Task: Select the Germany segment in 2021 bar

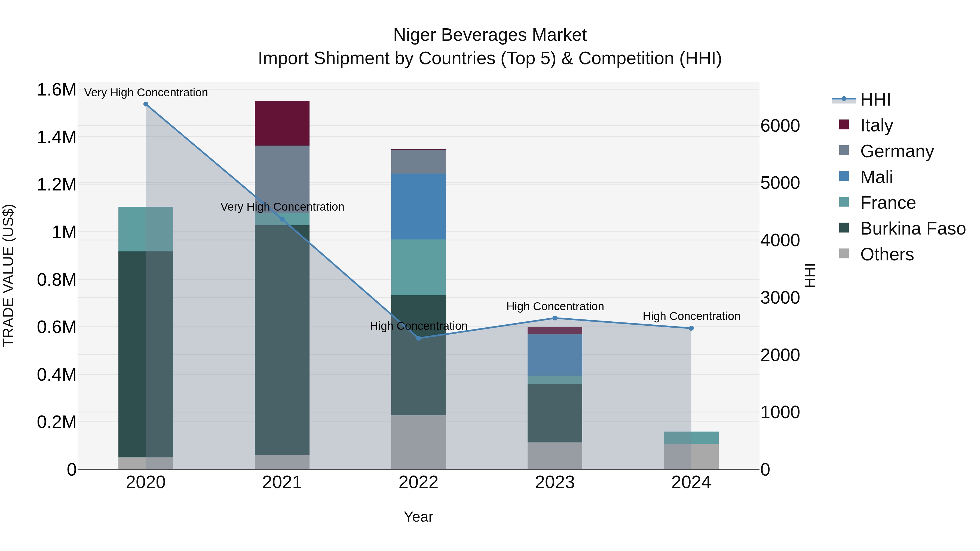Action: pyautogui.click(x=282, y=179)
